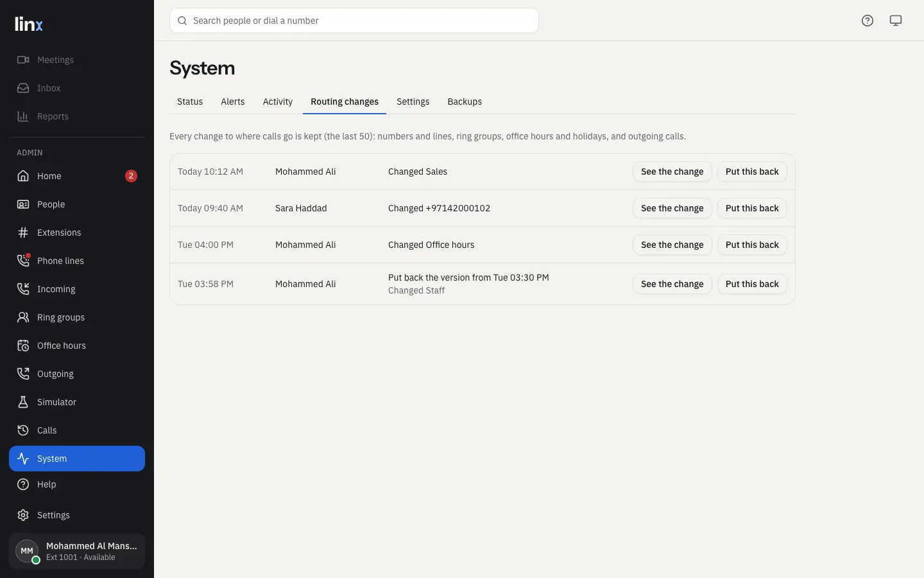Viewport: 924px width, 578px height.
Task: Click the Home notification badge showing 2
Action: click(x=131, y=176)
